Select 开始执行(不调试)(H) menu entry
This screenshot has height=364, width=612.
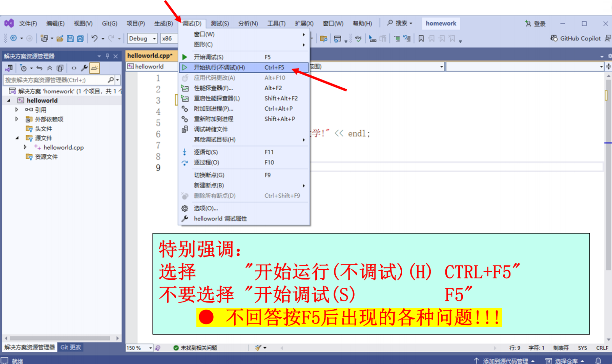(x=219, y=67)
